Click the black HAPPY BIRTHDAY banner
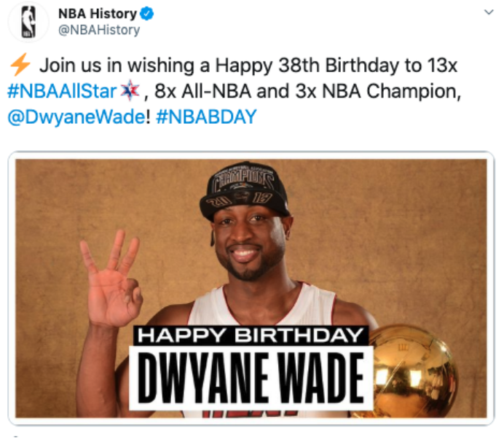Screen dimensions: 504x438 251,336
